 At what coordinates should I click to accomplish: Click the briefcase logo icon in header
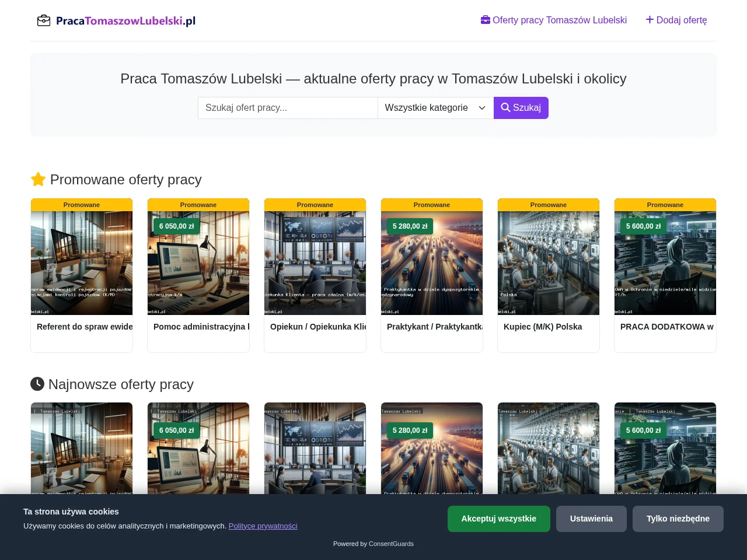(44, 21)
